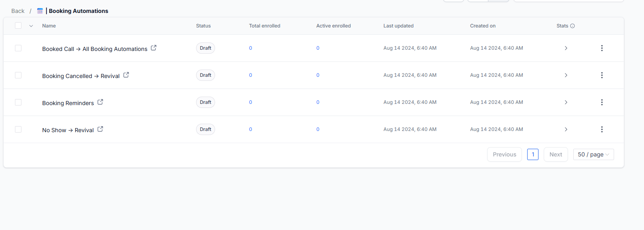Click total enrolled 0 for No Show row
Image resolution: width=644 pixels, height=230 pixels.
click(x=251, y=129)
